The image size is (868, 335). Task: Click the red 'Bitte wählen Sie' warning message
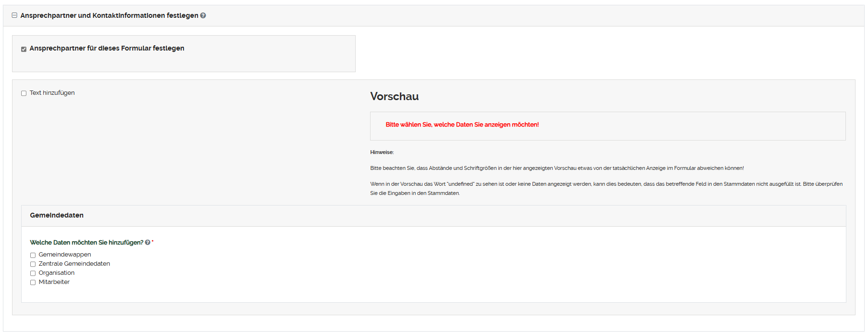(x=462, y=125)
